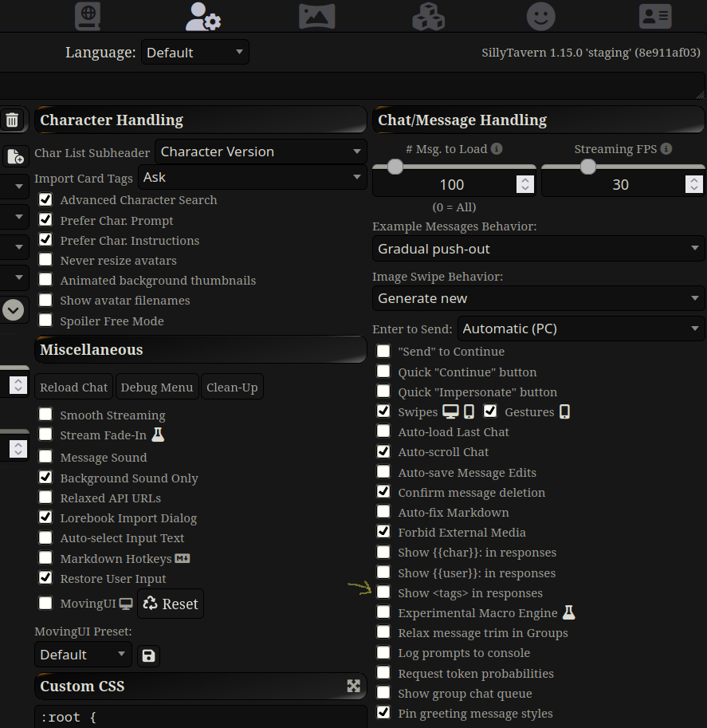Click the trash can delete icon
The width and height of the screenshot is (707, 728).
click(x=12, y=120)
